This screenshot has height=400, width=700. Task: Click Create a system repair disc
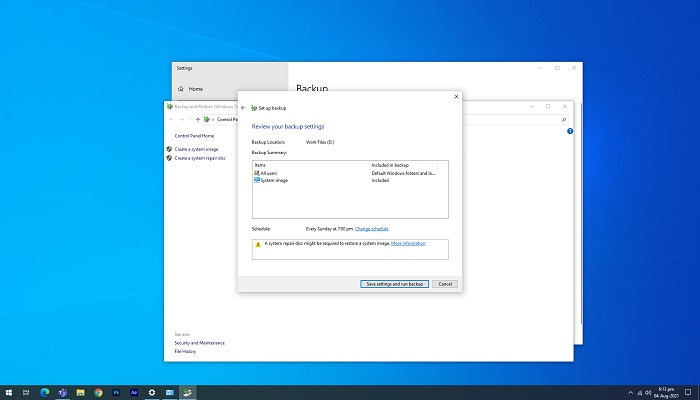click(200, 158)
